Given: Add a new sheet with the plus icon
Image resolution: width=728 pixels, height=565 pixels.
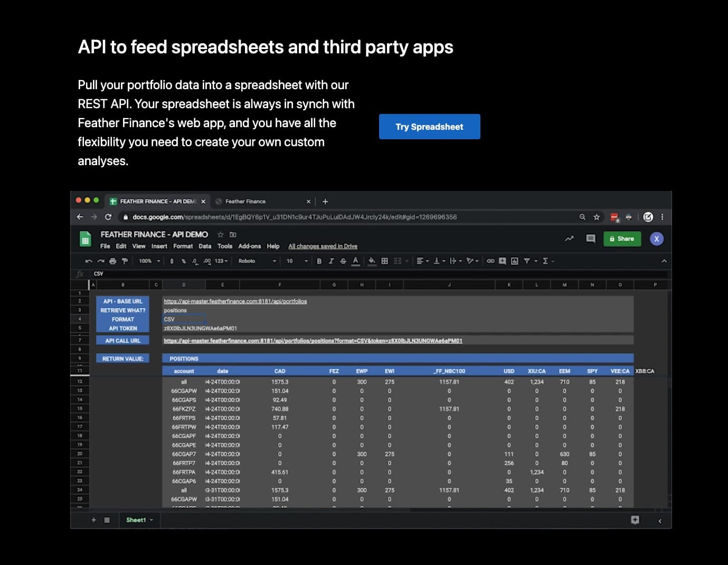Looking at the screenshot, I should [x=93, y=520].
